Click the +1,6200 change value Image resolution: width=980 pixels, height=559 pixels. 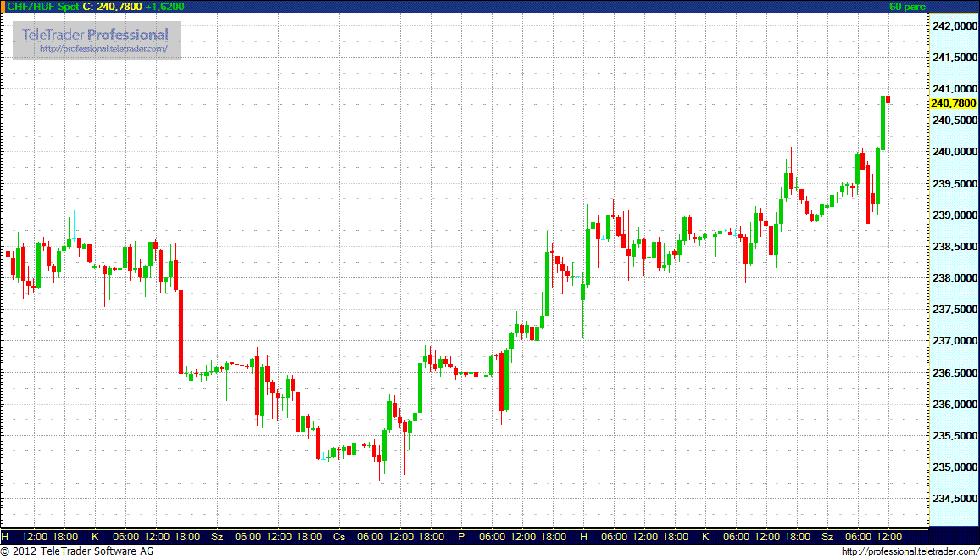pos(164,6)
